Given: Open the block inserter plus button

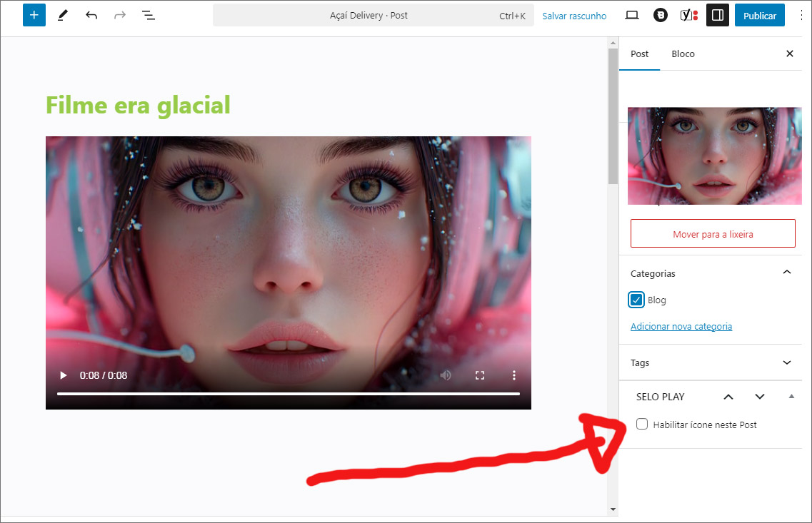Looking at the screenshot, I should pyautogui.click(x=34, y=15).
